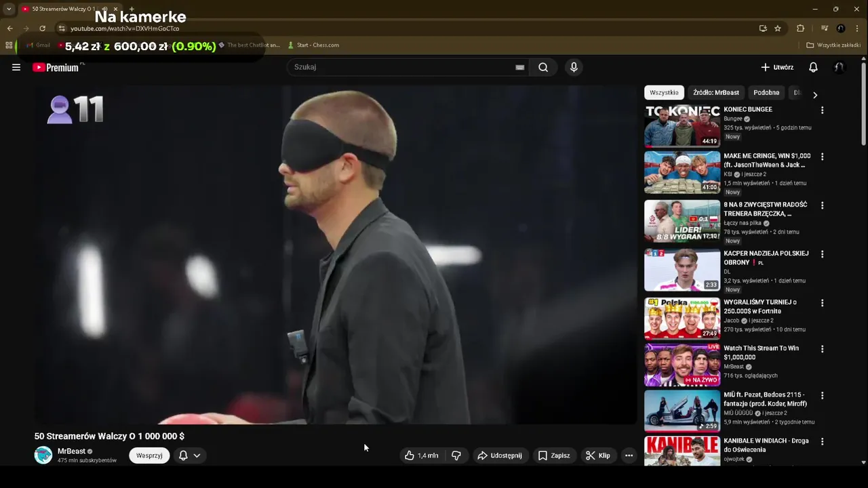The width and height of the screenshot is (868, 488).
Task: Open KACPER NADZIEJA POLSKIEJ OBRONY title
Action: coord(766,258)
